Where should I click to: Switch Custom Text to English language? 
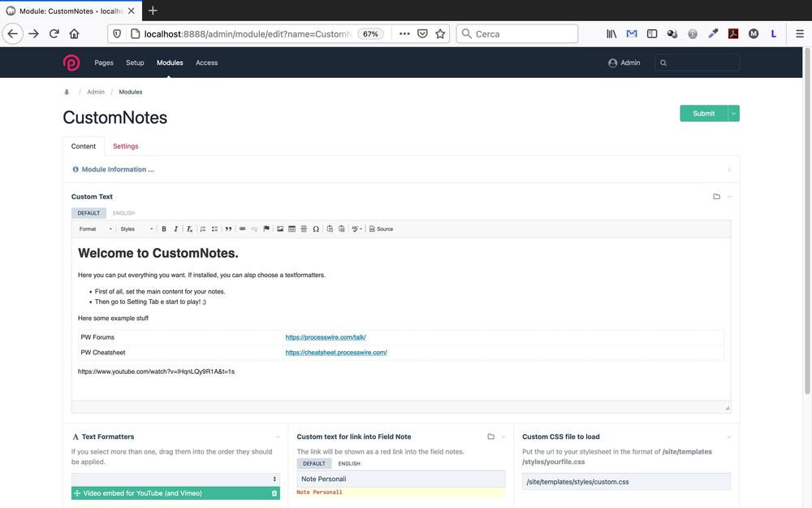click(123, 213)
